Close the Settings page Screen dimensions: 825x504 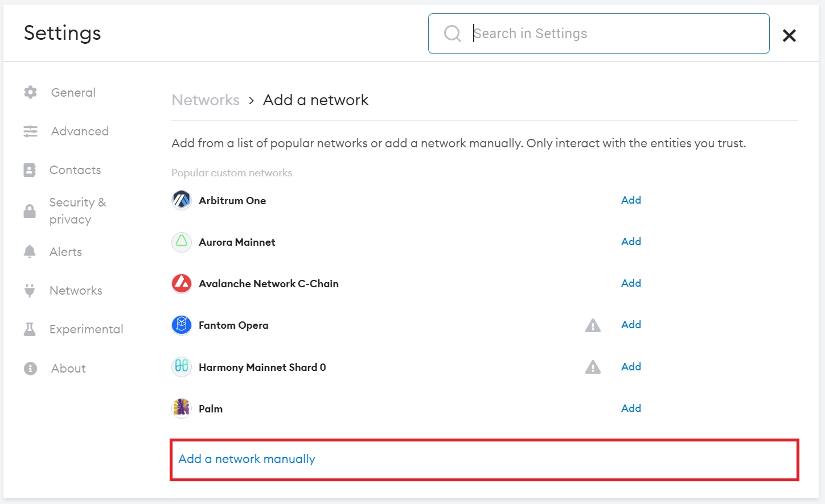point(789,35)
